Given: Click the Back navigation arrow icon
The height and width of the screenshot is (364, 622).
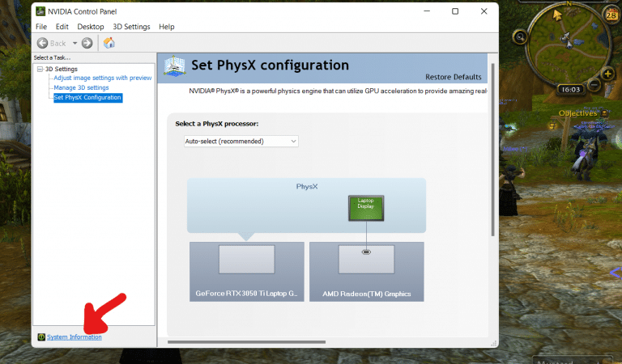Looking at the screenshot, I should coord(42,43).
